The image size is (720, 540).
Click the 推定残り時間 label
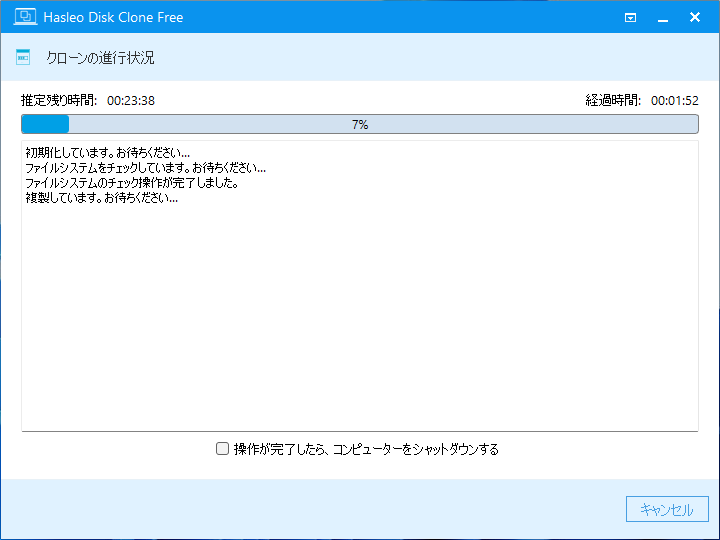click(x=59, y=100)
